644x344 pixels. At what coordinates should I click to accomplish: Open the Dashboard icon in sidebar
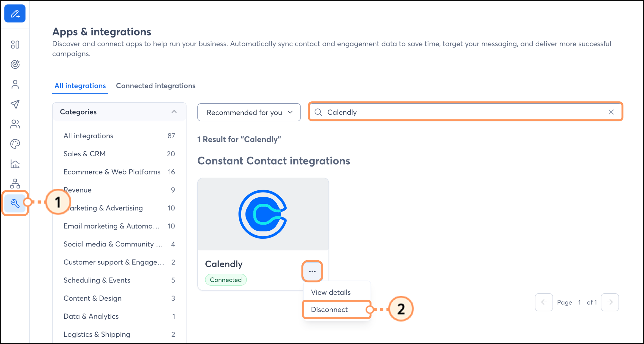(15, 45)
